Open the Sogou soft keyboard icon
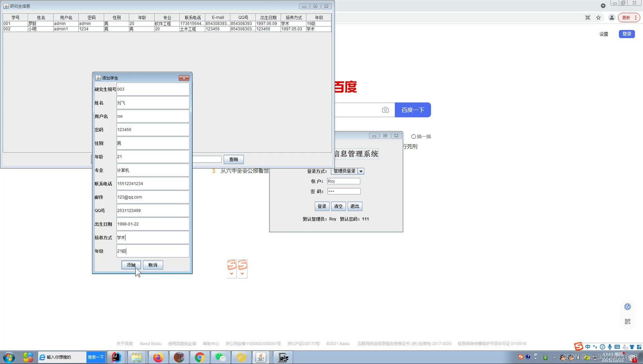This screenshot has width=643, height=364. 617,347
